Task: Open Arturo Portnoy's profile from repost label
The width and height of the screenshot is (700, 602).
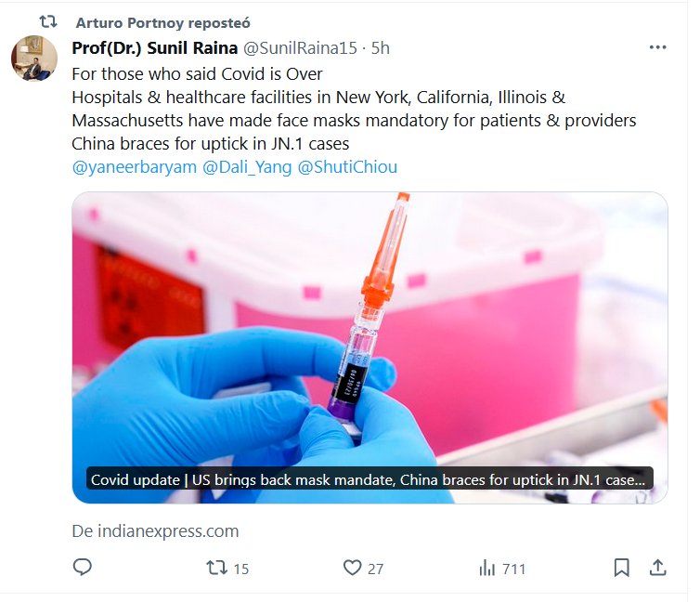Action: pyautogui.click(x=134, y=22)
